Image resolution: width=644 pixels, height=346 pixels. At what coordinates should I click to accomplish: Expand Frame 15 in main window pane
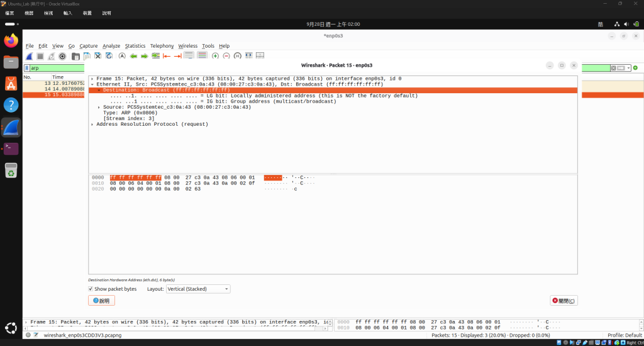pos(26,322)
